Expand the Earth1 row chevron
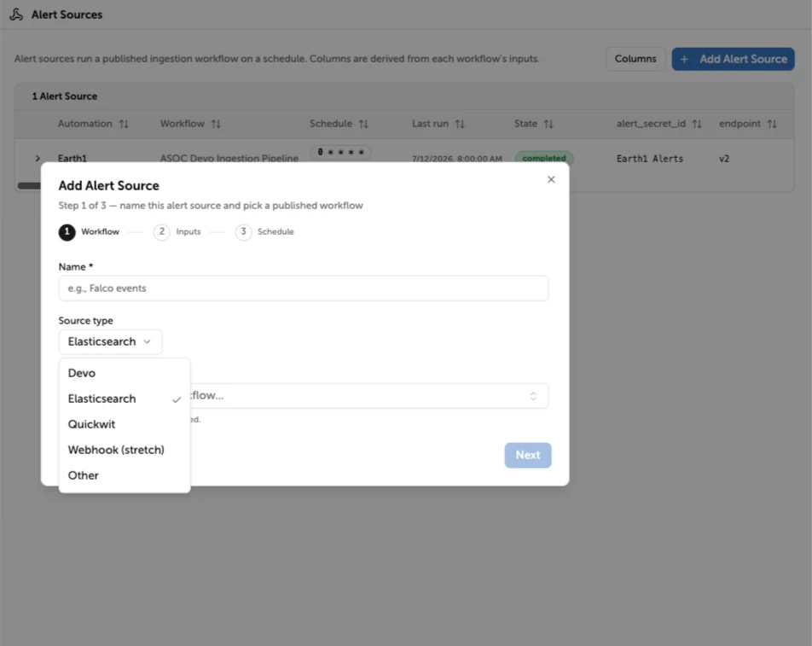The height and width of the screenshot is (646, 812). click(x=38, y=158)
